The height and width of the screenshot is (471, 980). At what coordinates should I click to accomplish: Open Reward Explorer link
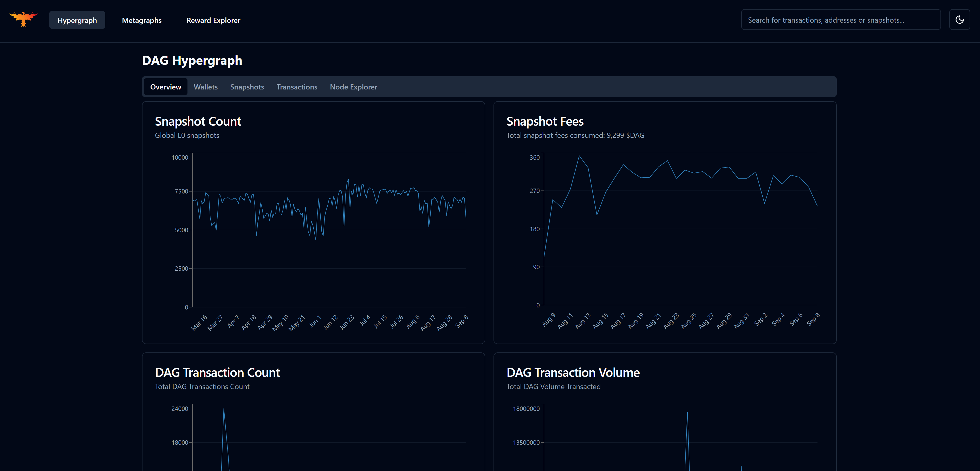(213, 20)
